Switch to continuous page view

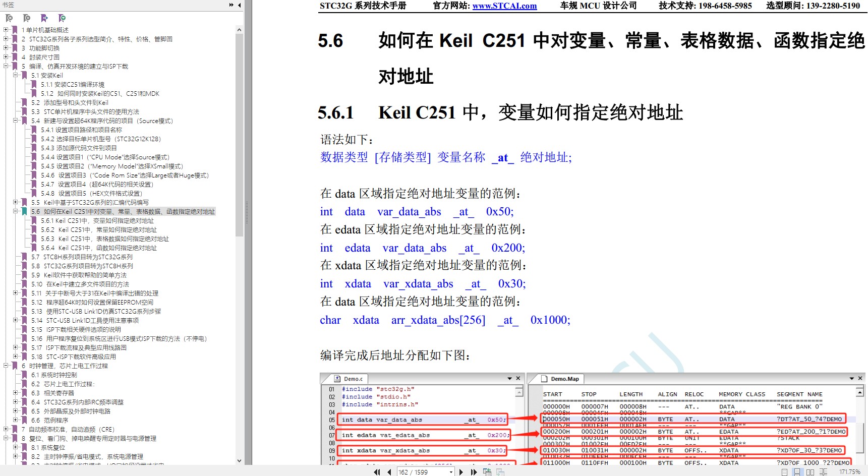pyautogui.click(x=797, y=472)
